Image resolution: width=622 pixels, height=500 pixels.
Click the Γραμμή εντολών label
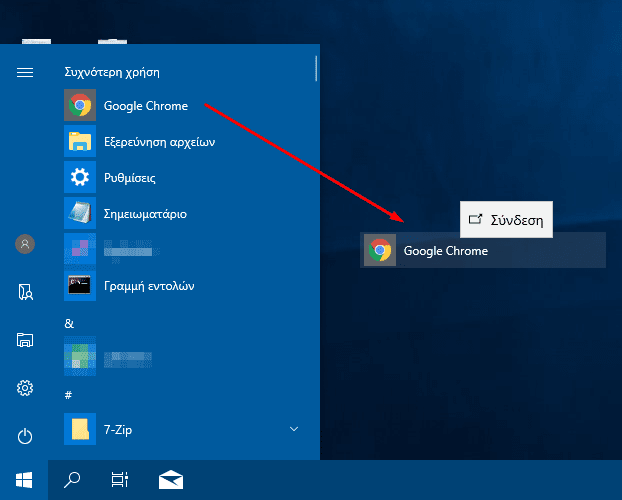click(149, 286)
